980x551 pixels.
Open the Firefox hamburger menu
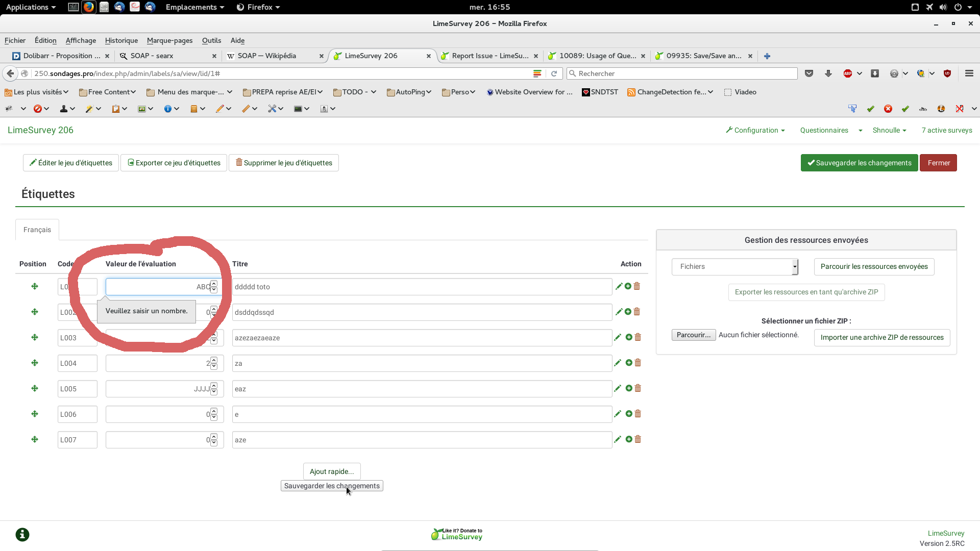(x=969, y=73)
